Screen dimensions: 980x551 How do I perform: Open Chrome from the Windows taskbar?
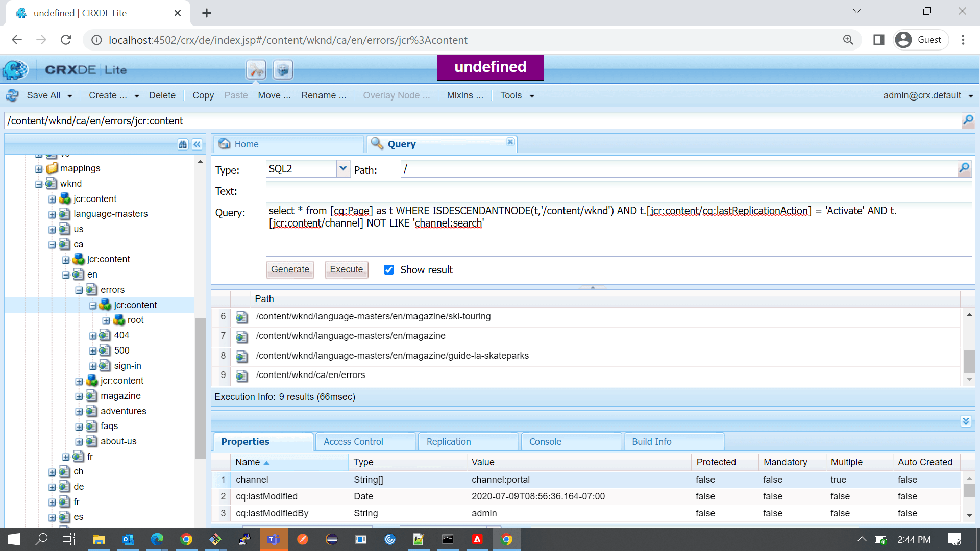[186, 539]
